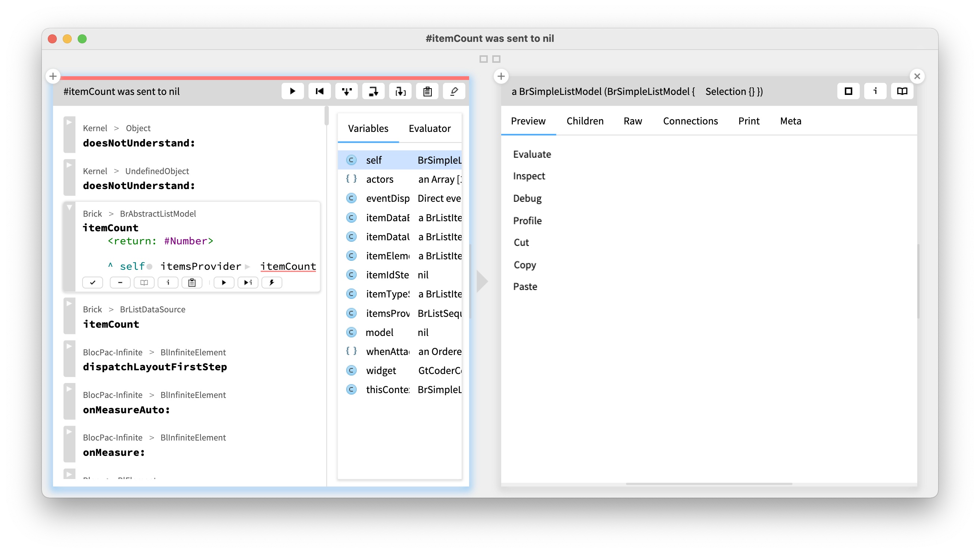This screenshot has height=553, width=980.
Task: Step over the current message send
Action: coord(373,91)
